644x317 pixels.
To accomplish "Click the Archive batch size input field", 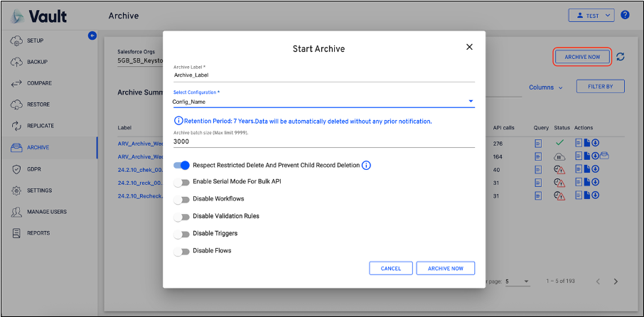I will click(x=323, y=141).
